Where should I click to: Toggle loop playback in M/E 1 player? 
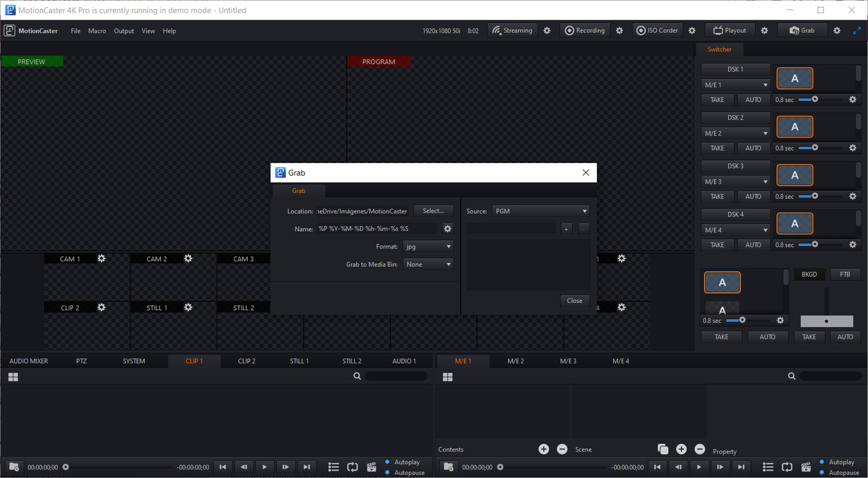787,467
